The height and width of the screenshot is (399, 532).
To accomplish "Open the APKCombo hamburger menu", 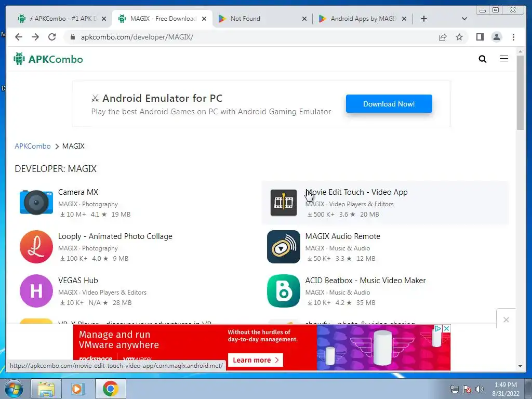I will point(504,59).
